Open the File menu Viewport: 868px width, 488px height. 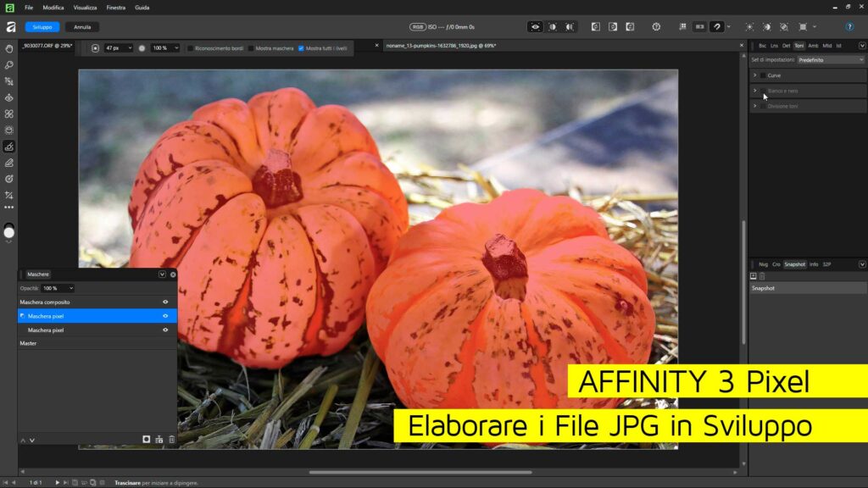[x=29, y=8]
